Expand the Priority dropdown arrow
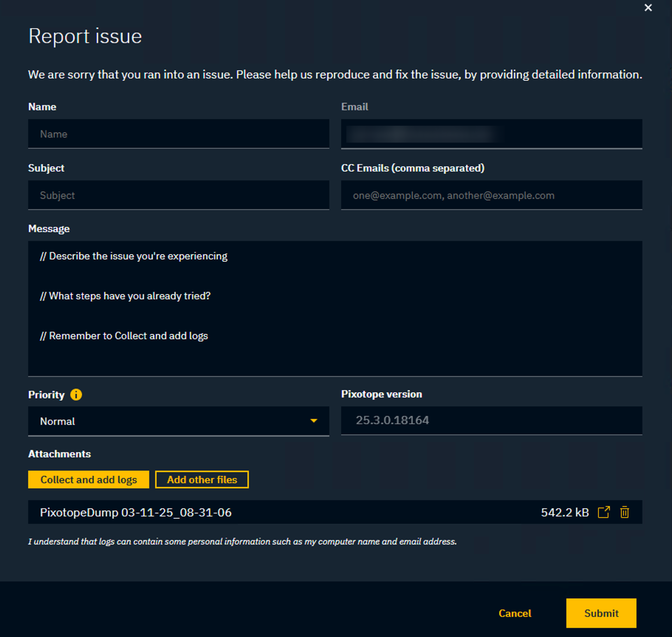Viewport: 672px width, 637px height. 314,421
